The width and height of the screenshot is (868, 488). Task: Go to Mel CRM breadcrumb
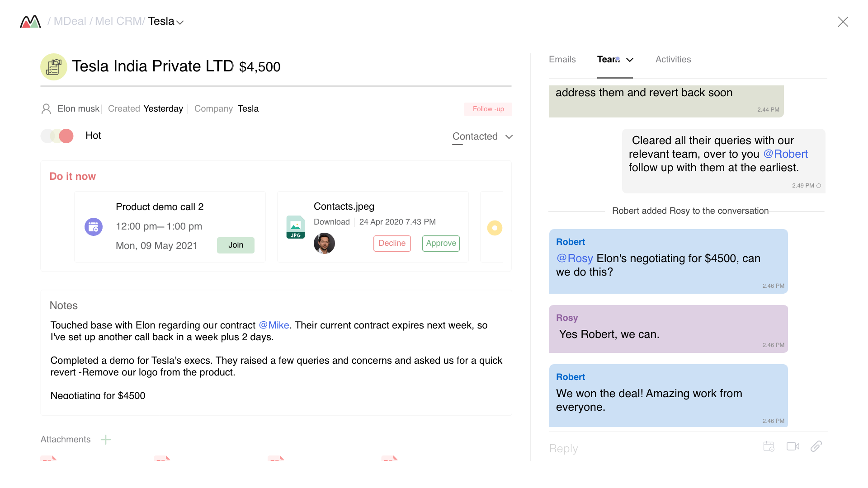119,21
